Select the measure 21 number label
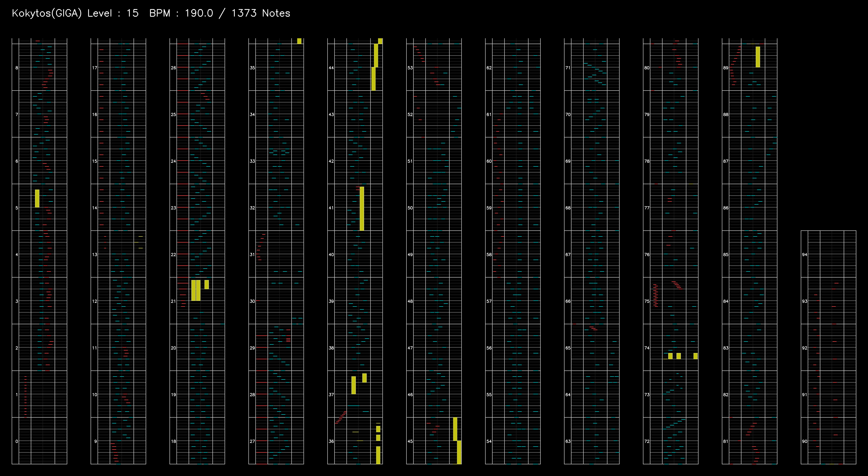The width and height of the screenshot is (868, 476). 174,301
